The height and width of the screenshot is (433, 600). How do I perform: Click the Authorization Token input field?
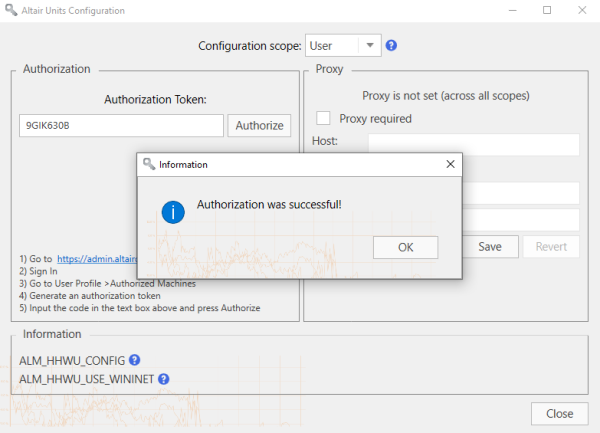(x=121, y=125)
